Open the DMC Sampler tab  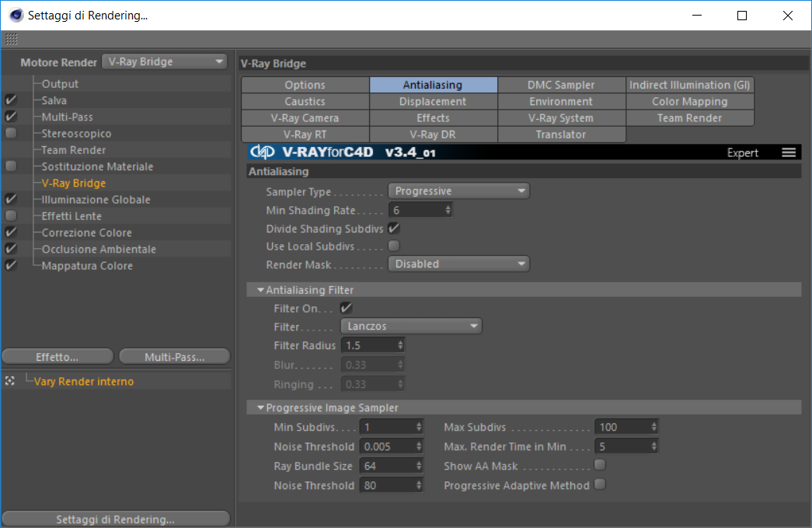click(x=561, y=85)
